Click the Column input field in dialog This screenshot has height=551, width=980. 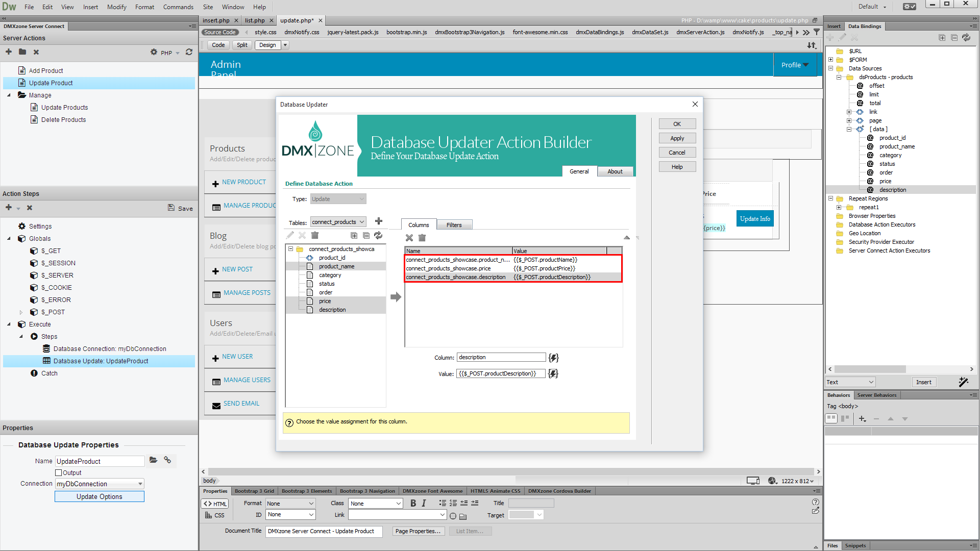pos(501,357)
